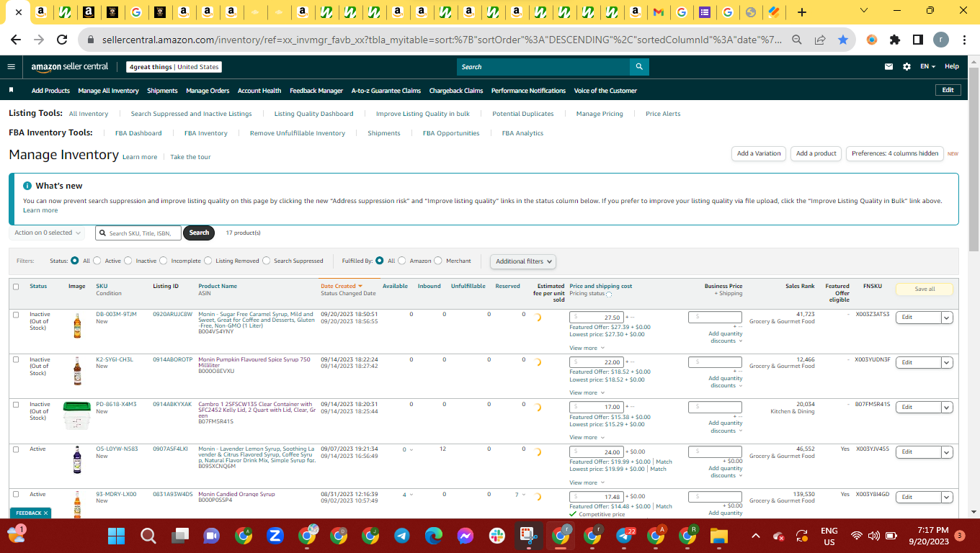This screenshot has width=980, height=553.
Task: Check the box for SKU PD-8618-X4M3 row
Action: (x=16, y=405)
